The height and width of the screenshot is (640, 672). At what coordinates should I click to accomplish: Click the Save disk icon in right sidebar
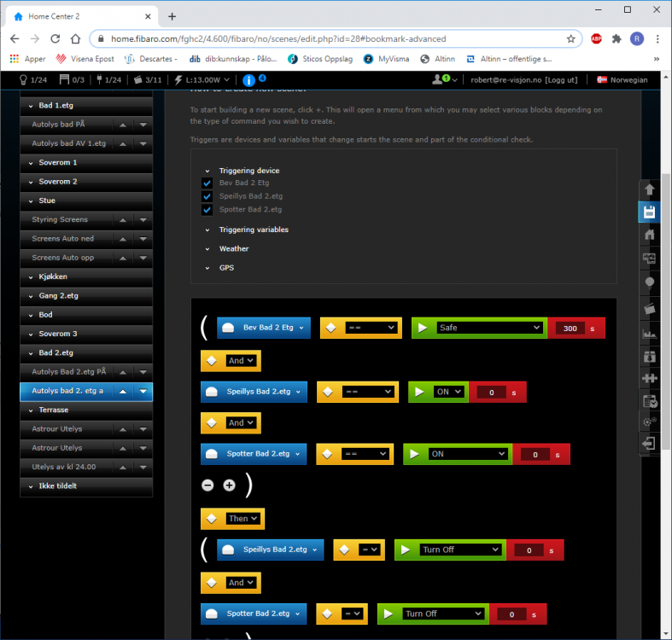point(649,212)
